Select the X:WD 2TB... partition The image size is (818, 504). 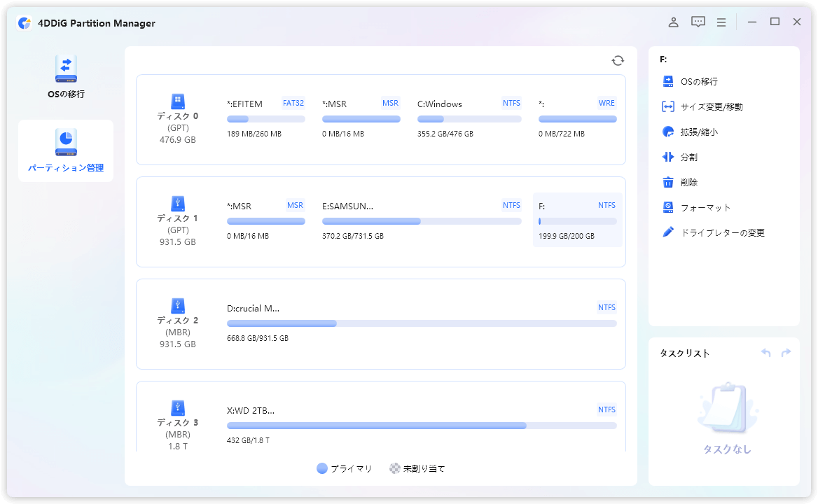click(x=422, y=424)
